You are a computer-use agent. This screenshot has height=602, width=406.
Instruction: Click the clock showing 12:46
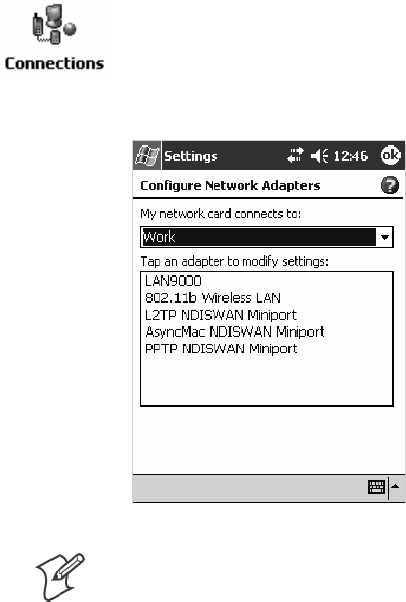coord(351,156)
